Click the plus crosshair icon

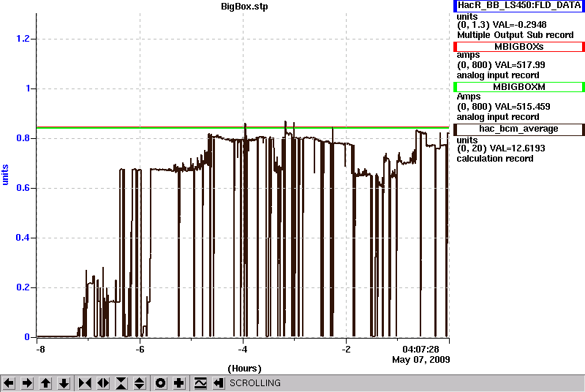pos(179,383)
